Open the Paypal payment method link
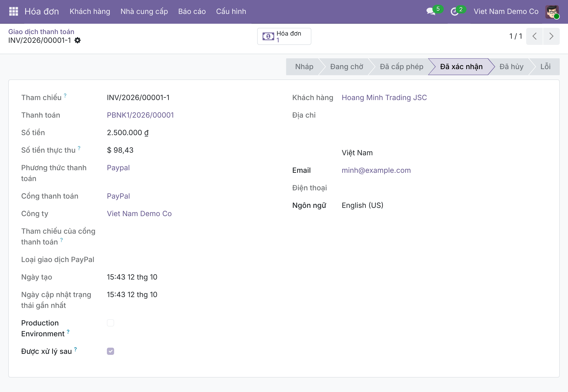This screenshot has width=568, height=392. click(x=118, y=168)
